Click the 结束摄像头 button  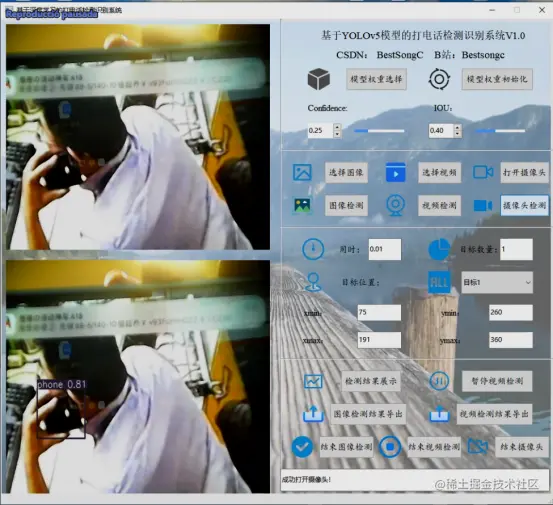[522, 447]
